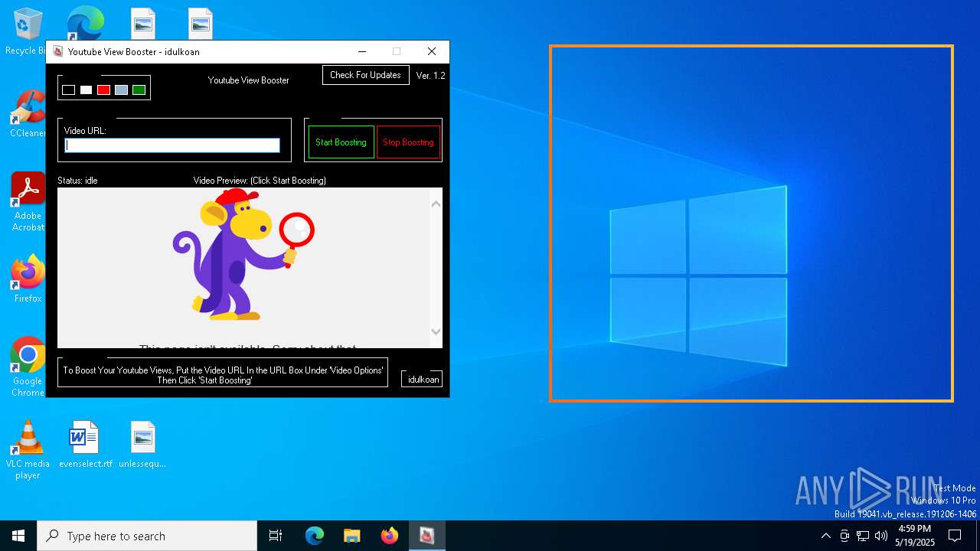The height and width of the screenshot is (551, 980).
Task: Select the red theme color swatch
Action: 103,90
